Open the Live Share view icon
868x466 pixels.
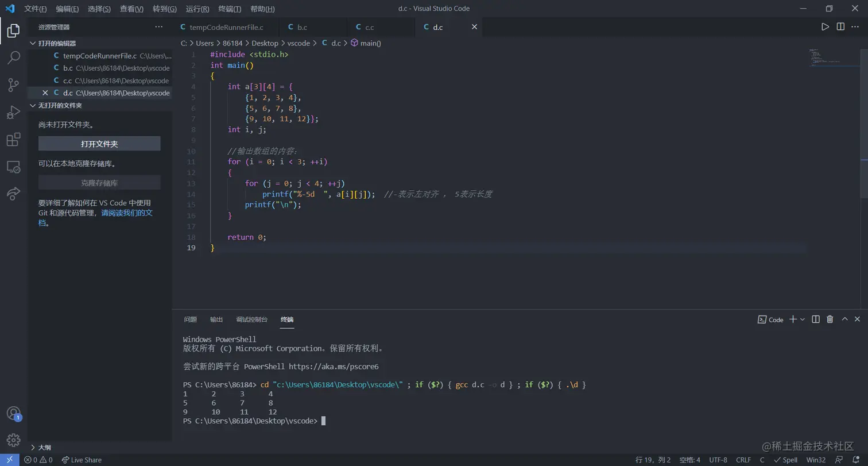click(13, 194)
